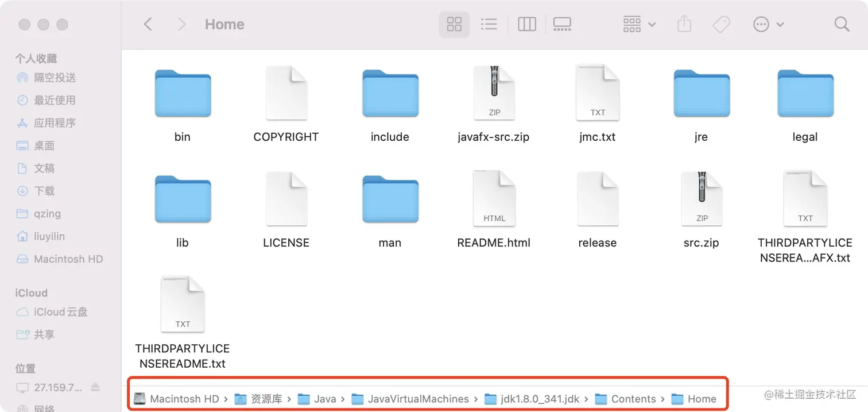868x412 pixels.
Task: Open the more actions ellipsis menu
Action: point(768,24)
